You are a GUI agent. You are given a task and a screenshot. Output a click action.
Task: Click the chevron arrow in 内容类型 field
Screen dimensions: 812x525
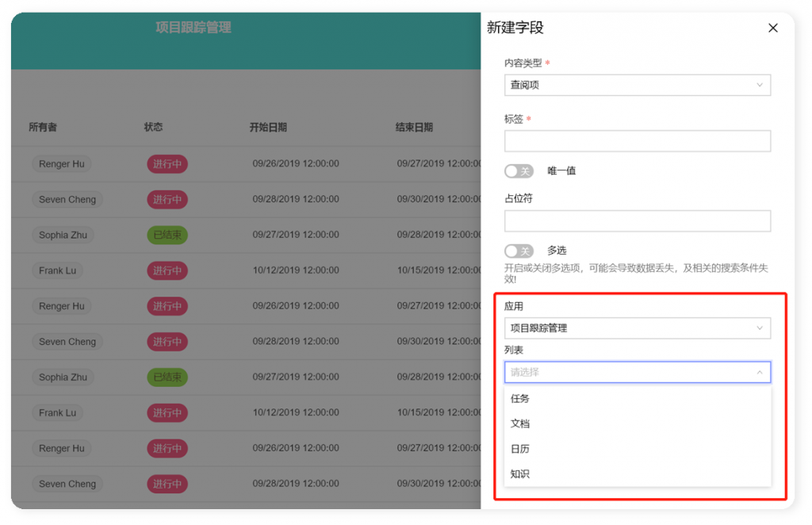pyautogui.click(x=759, y=85)
